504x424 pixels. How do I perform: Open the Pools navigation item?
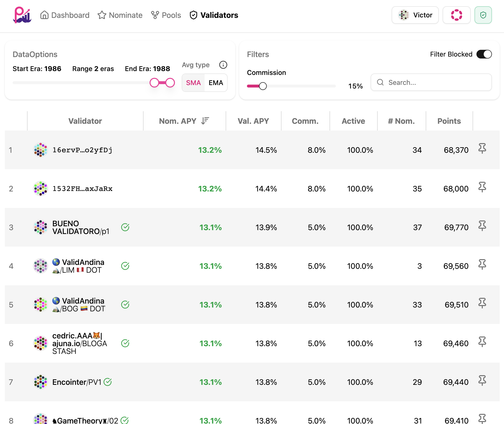pos(166,15)
